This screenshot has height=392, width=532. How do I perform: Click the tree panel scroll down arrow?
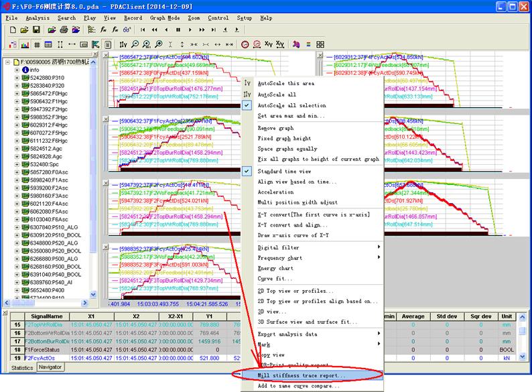[93, 295]
